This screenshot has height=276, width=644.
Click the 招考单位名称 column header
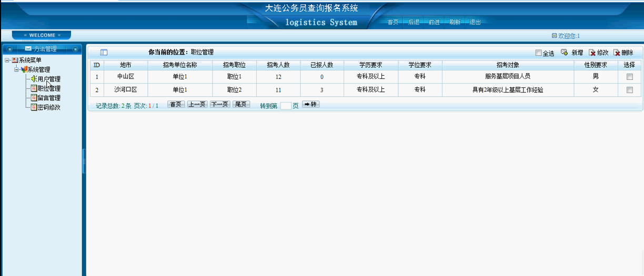coord(180,65)
